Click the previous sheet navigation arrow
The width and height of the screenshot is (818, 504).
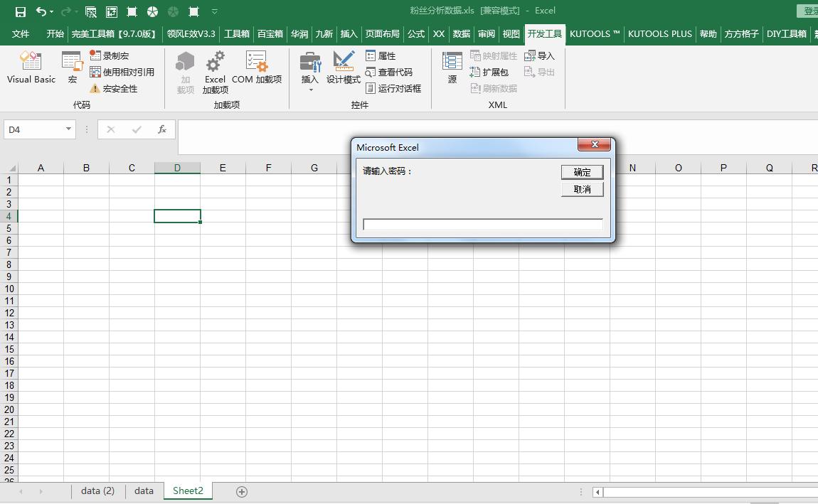pos(21,491)
